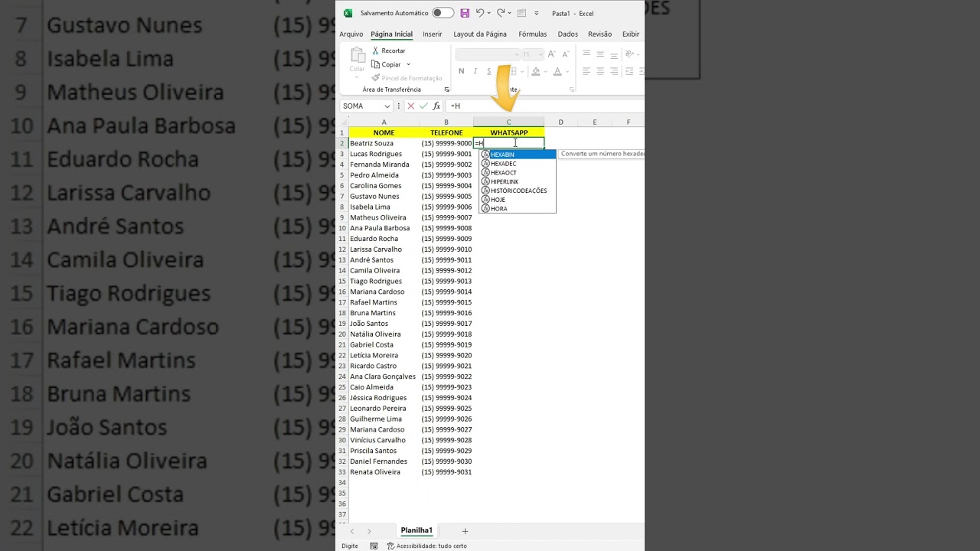Open the font size 11 dropdown
This screenshot has width=980, height=551.
(541, 54)
